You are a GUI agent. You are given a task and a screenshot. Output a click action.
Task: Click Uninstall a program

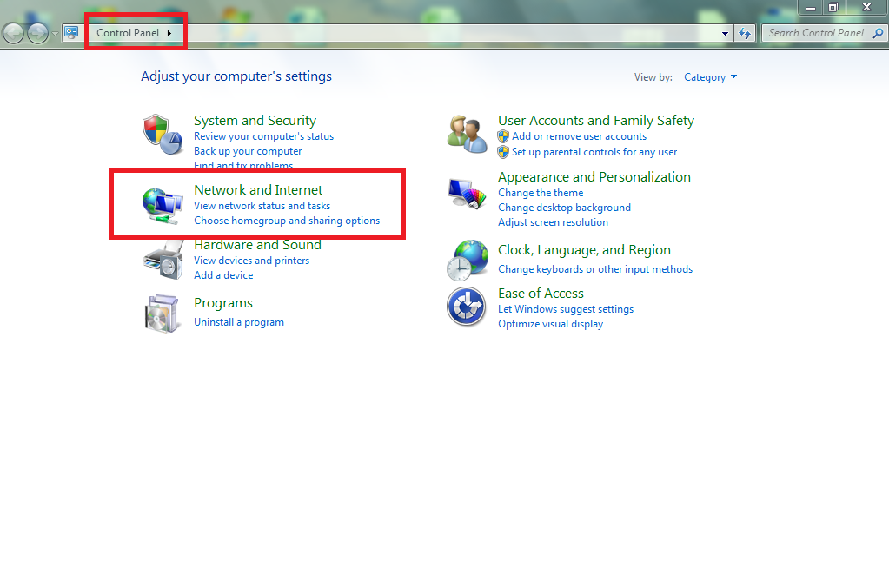pos(239,322)
